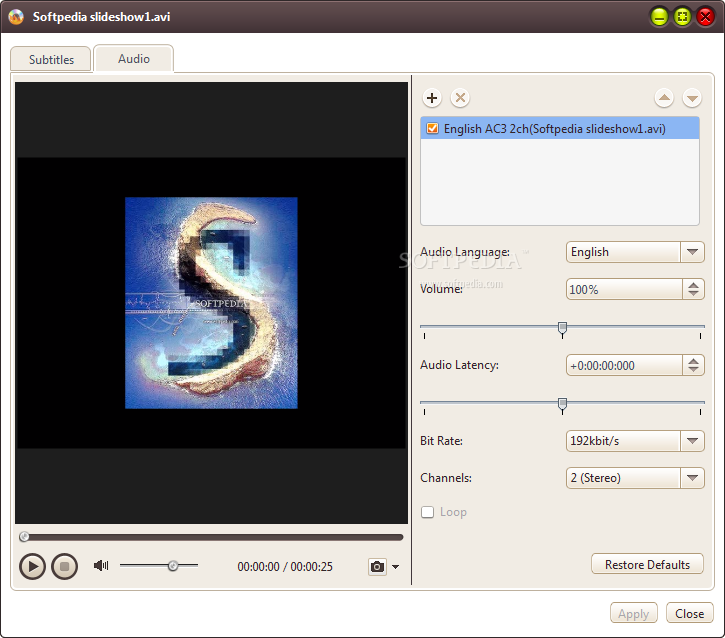Screen dimensions: 725x638
Task: Click the Restore Defaults button
Action: pyautogui.click(x=647, y=564)
